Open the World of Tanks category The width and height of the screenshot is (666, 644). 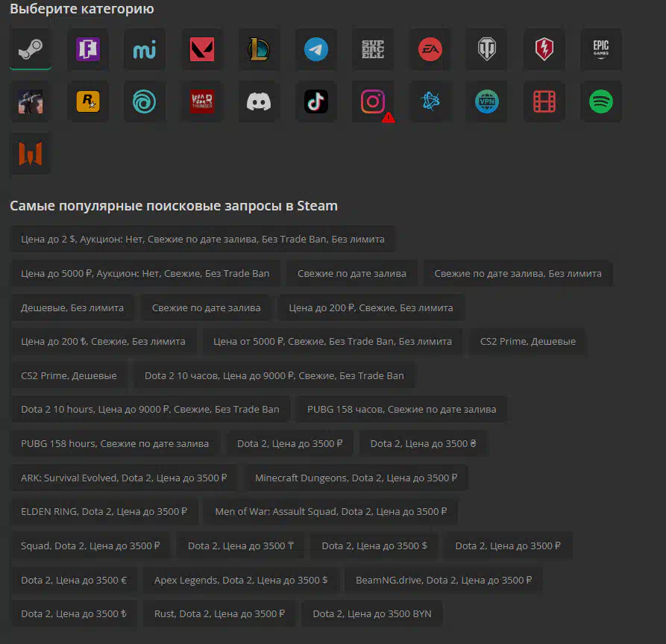[487, 49]
